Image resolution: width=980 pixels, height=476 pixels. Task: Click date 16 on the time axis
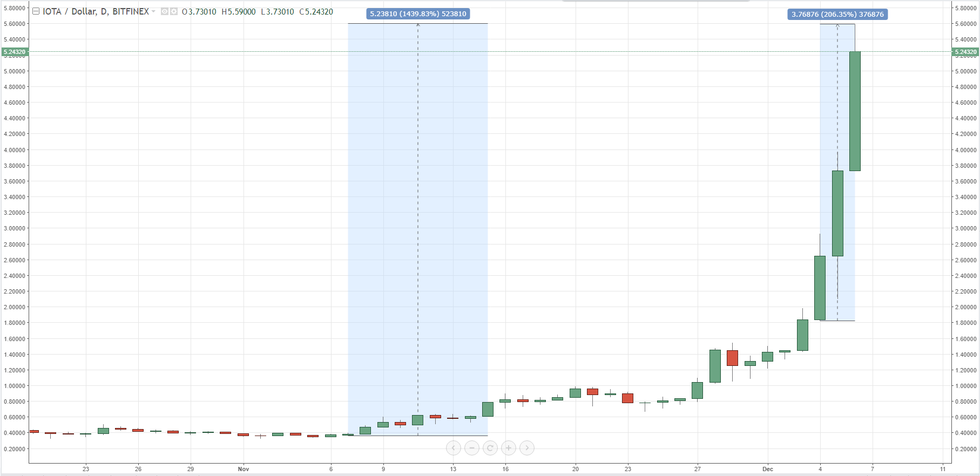tap(505, 469)
